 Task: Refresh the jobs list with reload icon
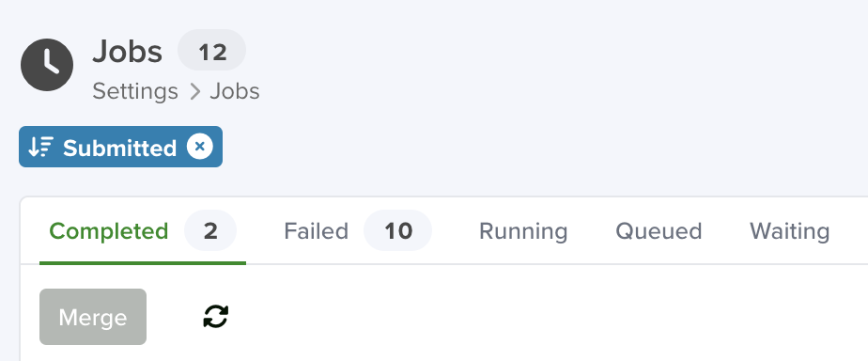(216, 317)
